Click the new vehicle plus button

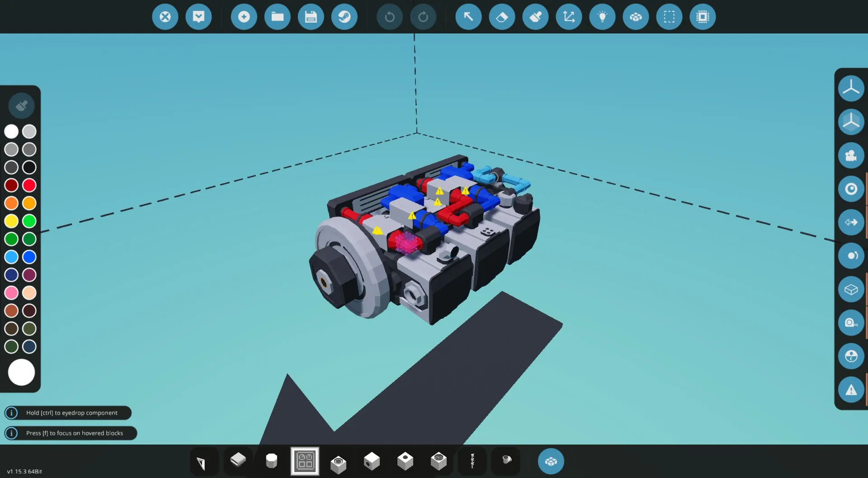click(244, 17)
